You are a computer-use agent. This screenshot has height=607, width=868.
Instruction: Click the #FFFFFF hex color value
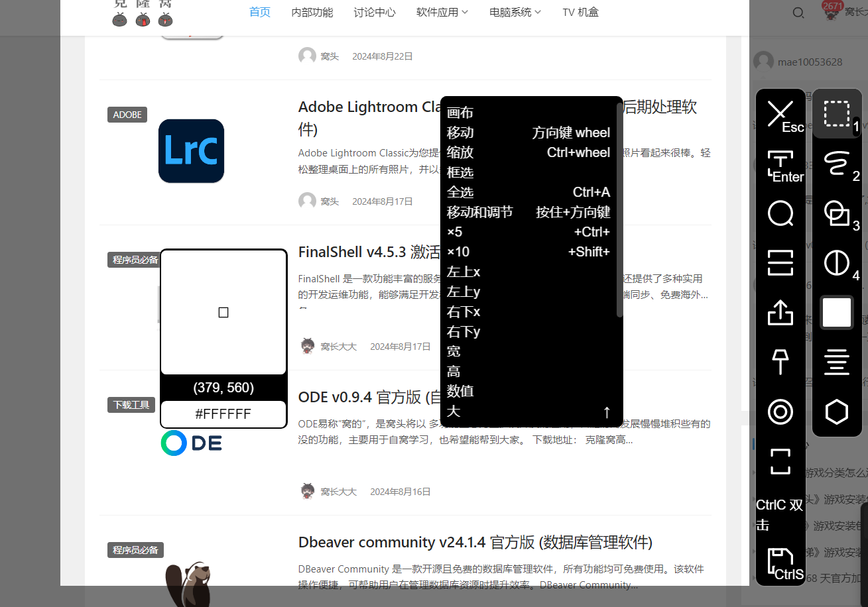click(223, 414)
